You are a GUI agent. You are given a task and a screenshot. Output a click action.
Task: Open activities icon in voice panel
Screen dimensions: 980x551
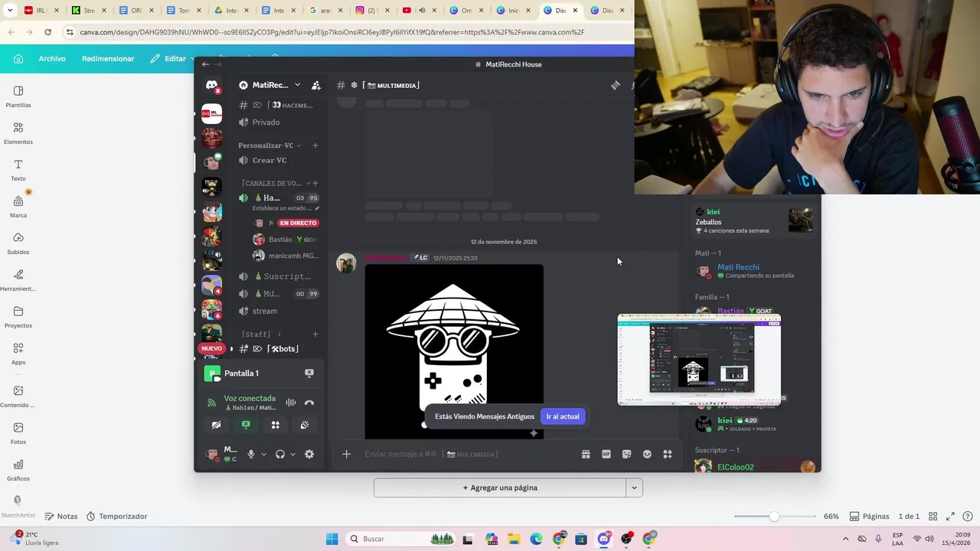pyautogui.click(x=276, y=425)
